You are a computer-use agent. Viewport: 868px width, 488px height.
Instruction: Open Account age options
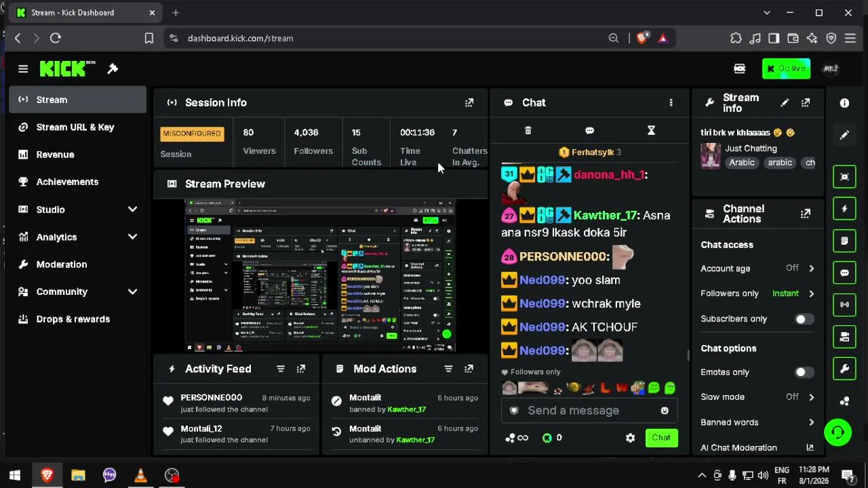coord(757,268)
